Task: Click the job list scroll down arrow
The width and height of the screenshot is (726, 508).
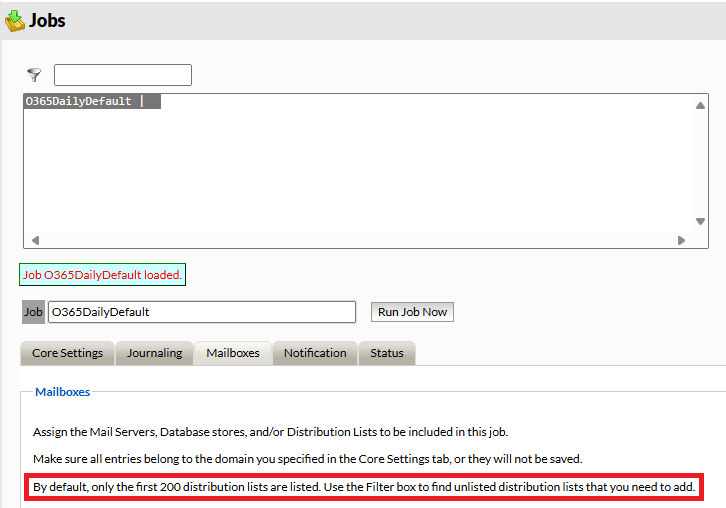Action: point(700,221)
